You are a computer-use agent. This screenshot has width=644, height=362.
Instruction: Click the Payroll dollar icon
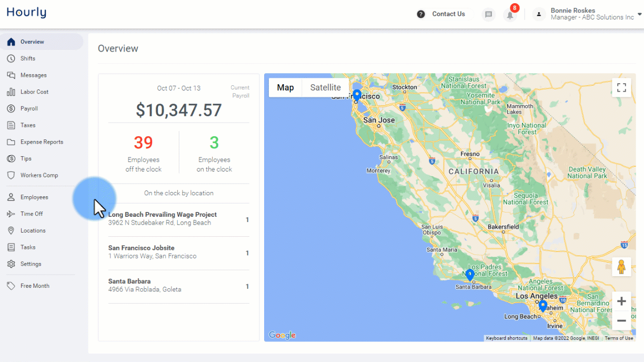click(x=11, y=108)
